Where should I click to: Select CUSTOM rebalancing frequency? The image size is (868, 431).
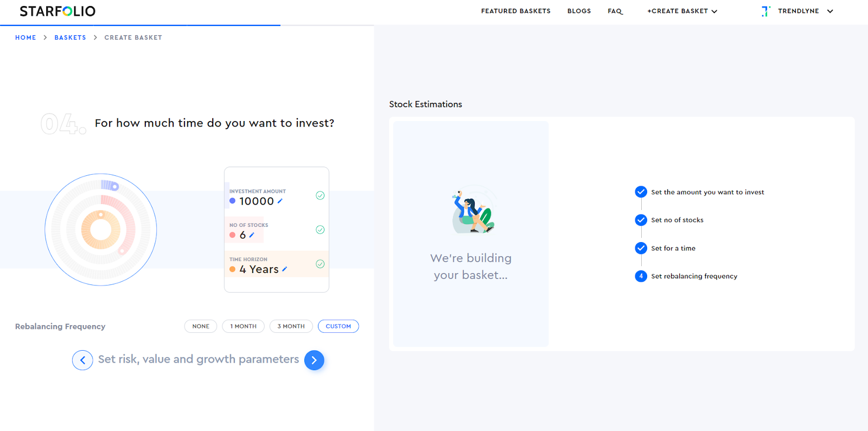[339, 326]
